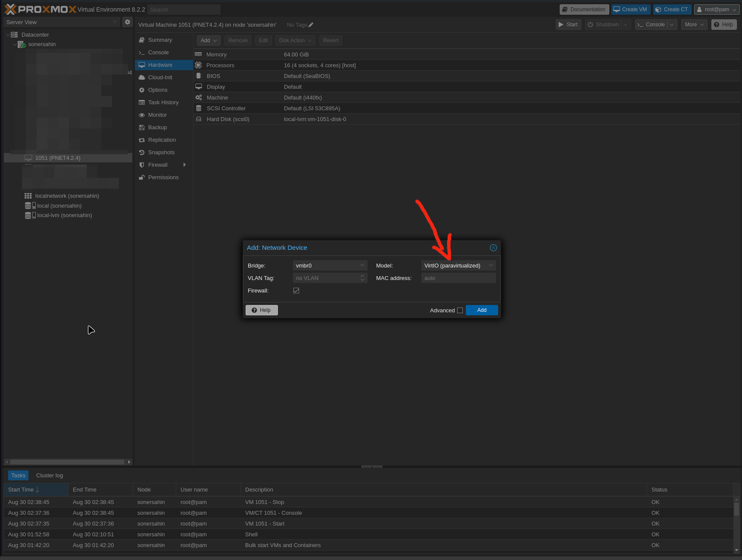
Task: Click the blue Add button in dialog
Action: click(x=482, y=310)
